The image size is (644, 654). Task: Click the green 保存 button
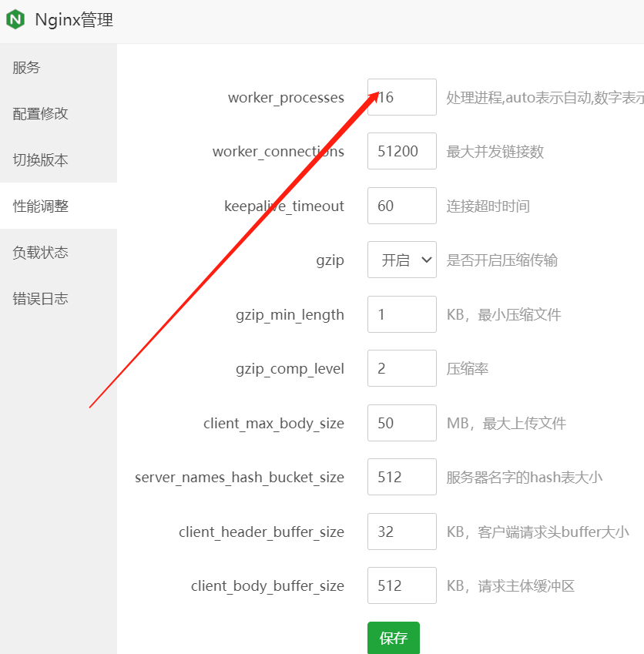coord(394,638)
